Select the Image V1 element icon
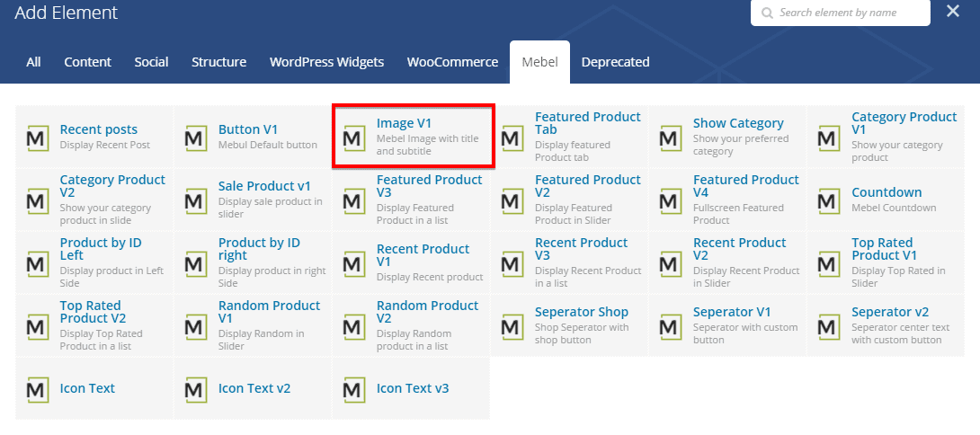 point(353,138)
